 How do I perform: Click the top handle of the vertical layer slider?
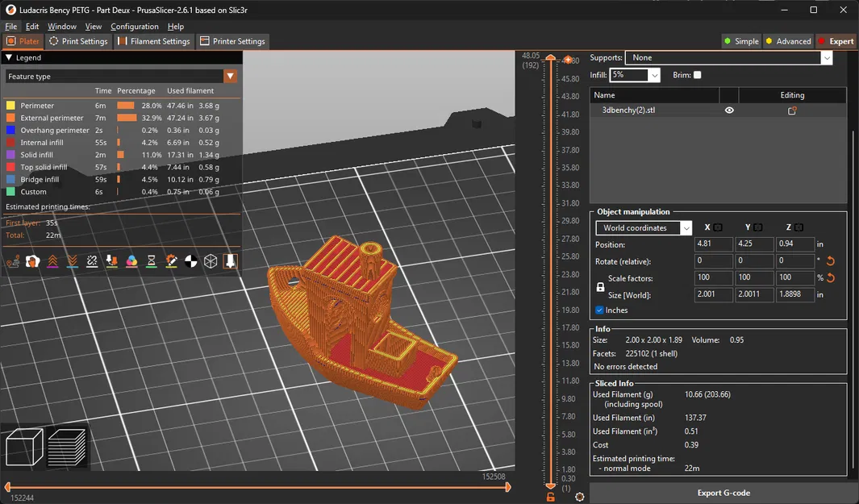550,58
